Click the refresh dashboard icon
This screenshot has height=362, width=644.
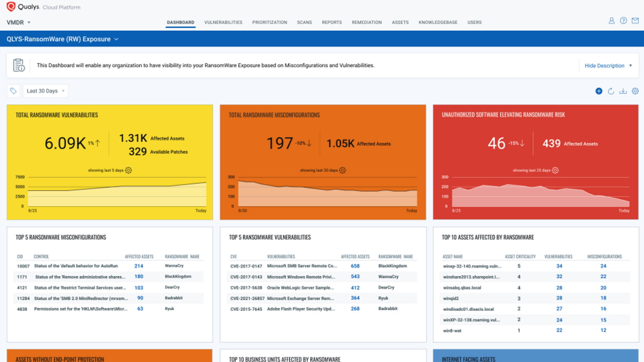(611, 91)
